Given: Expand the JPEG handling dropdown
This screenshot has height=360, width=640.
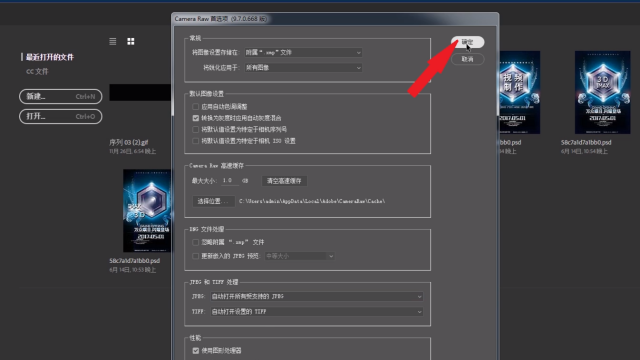Looking at the screenshot, I should pyautogui.click(x=317, y=296).
